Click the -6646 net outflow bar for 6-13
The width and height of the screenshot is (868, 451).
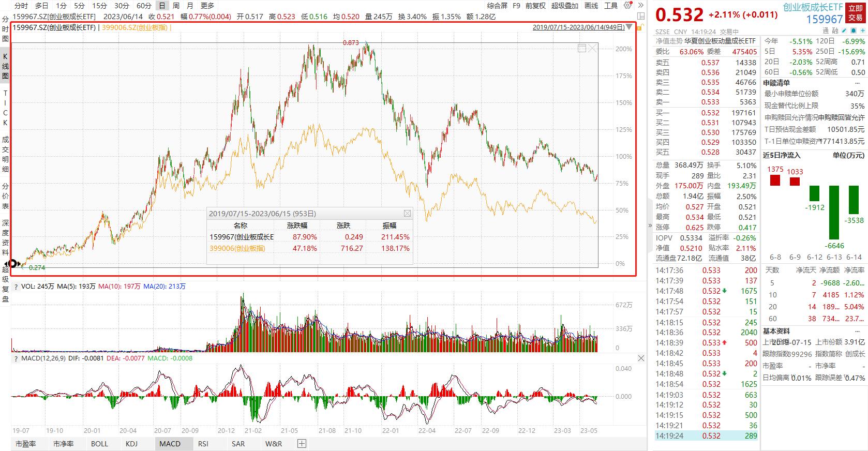tap(834, 212)
